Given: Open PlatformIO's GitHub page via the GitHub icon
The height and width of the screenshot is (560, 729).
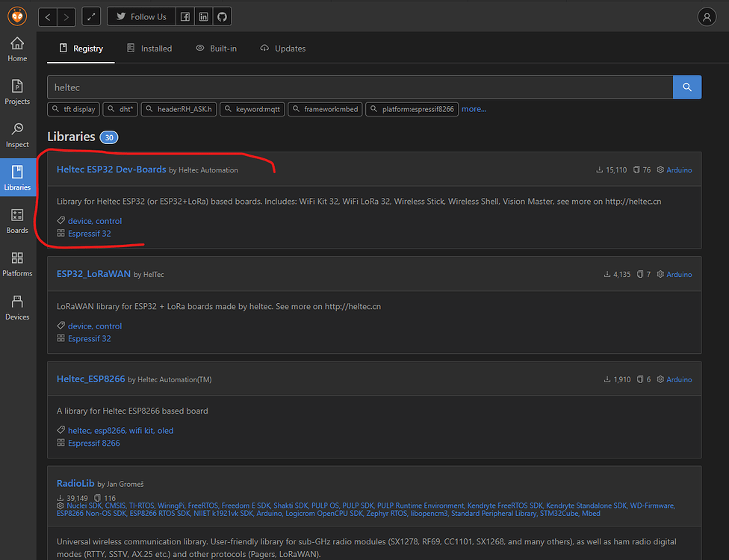Looking at the screenshot, I should [221, 16].
